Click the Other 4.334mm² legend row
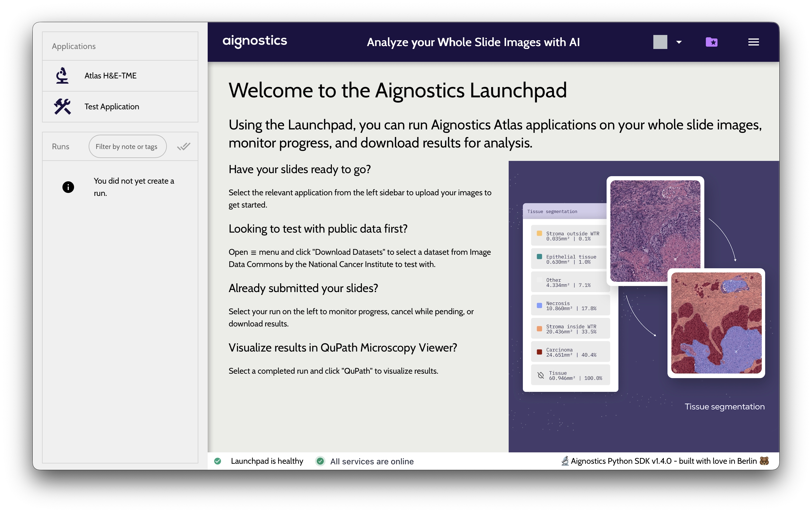The image size is (812, 513). pos(570,282)
